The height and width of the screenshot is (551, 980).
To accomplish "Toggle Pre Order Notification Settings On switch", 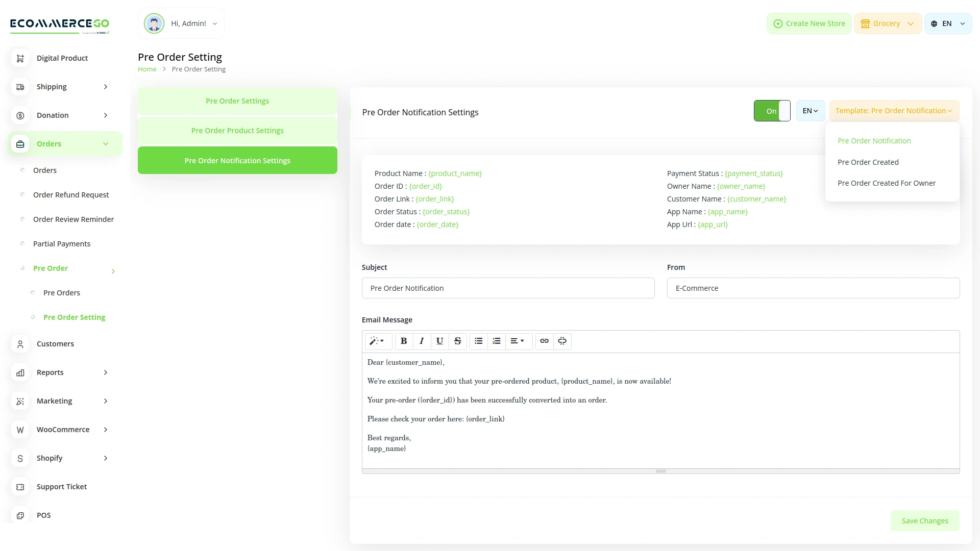I will tap(771, 110).
